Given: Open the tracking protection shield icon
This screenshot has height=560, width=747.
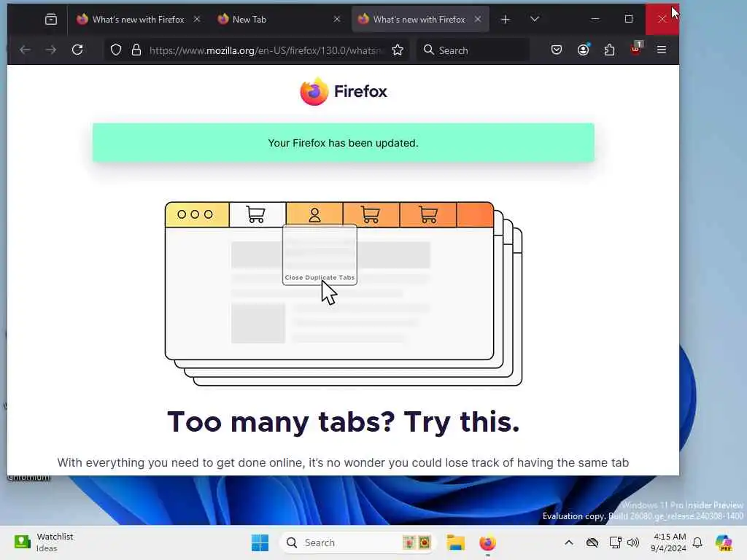Looking at the screenshot, I should tap(116, 50).
